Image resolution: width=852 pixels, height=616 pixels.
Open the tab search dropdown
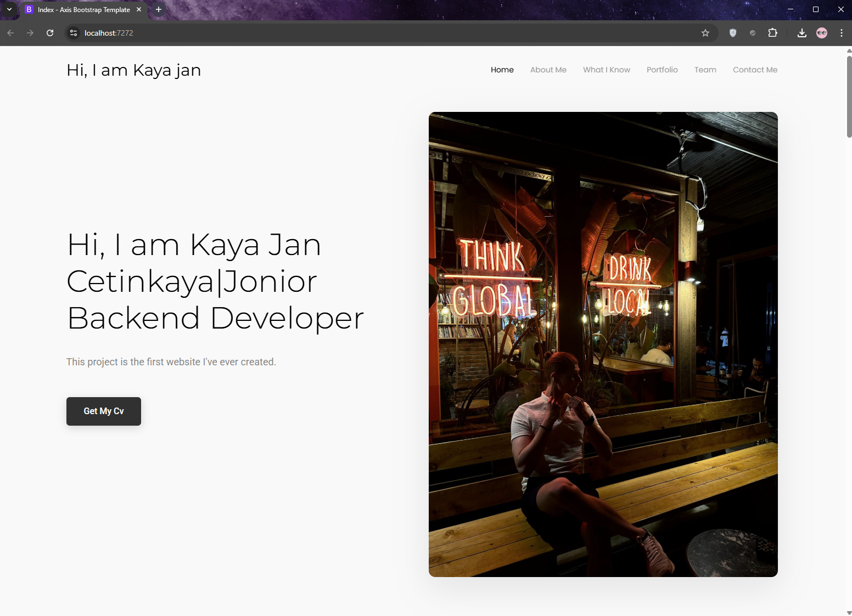(x=9, y=9)
